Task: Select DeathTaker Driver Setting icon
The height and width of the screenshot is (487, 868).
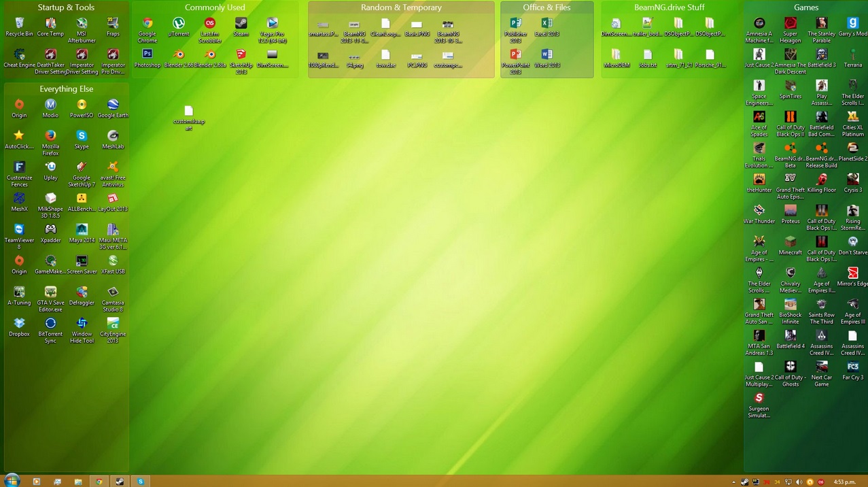Action: click(x=50, y=61)
